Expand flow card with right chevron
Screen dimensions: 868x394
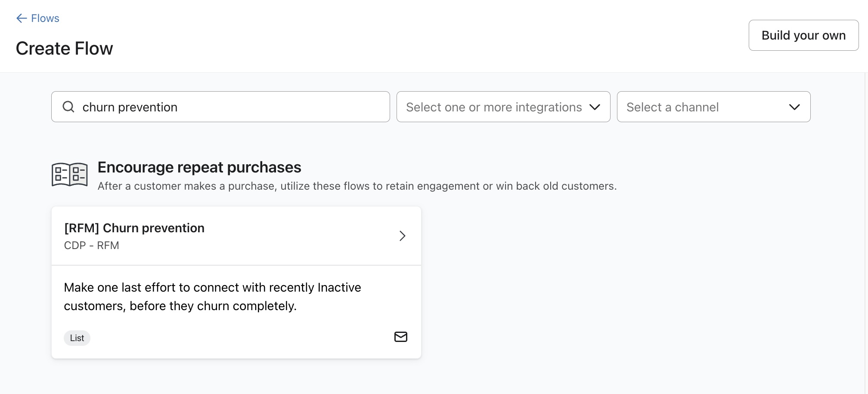tap(402, 236)
